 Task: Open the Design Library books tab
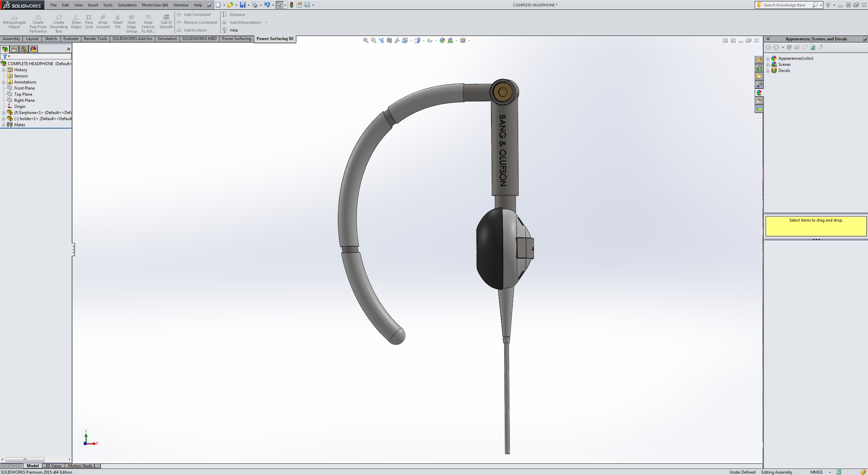click(x=759, y=68)
